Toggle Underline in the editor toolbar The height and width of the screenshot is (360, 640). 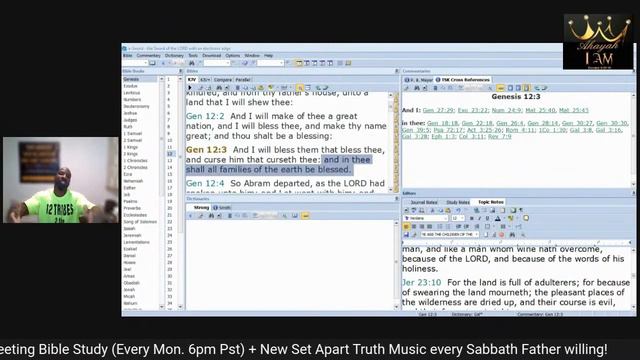(487, 218)
